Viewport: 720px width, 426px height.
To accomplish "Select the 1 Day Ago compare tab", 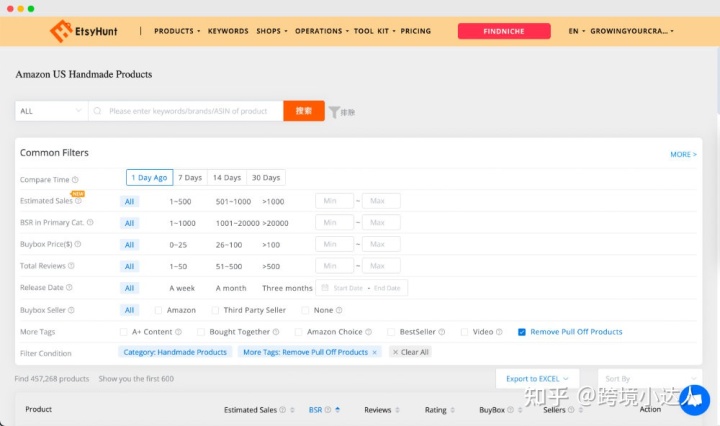I will (149, 178).
